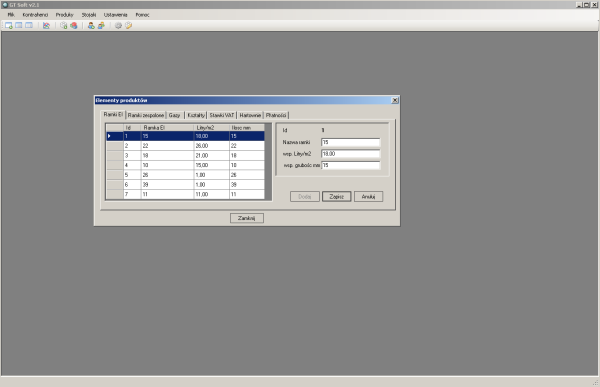The height and width of the screenshot is (387, 600).
Task: Click the Anuluj button
Action: 368,197
